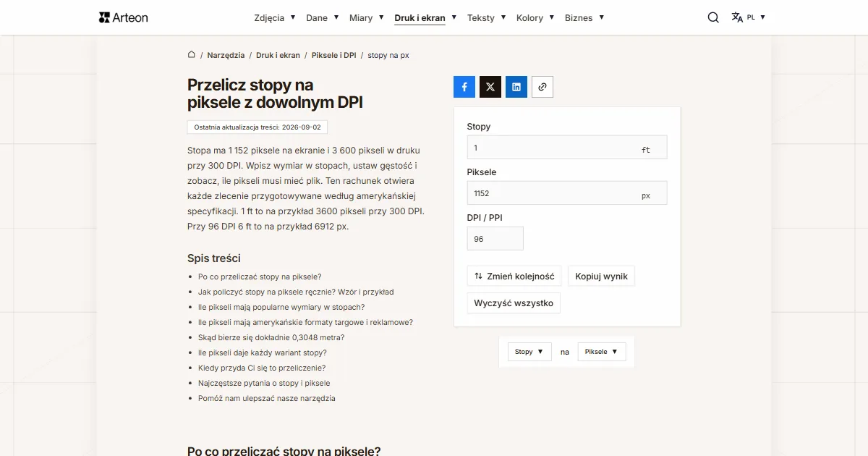The height and width of the screenshot is (456, 868).
Task: Open the Stopy source unit dropdown
Action: pos(529,352)
